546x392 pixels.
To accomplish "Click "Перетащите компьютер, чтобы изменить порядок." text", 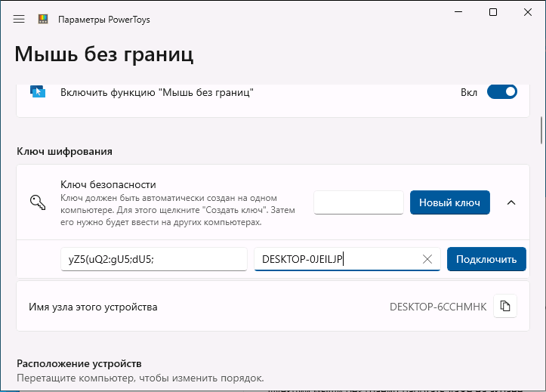I will tap(140, 378).
